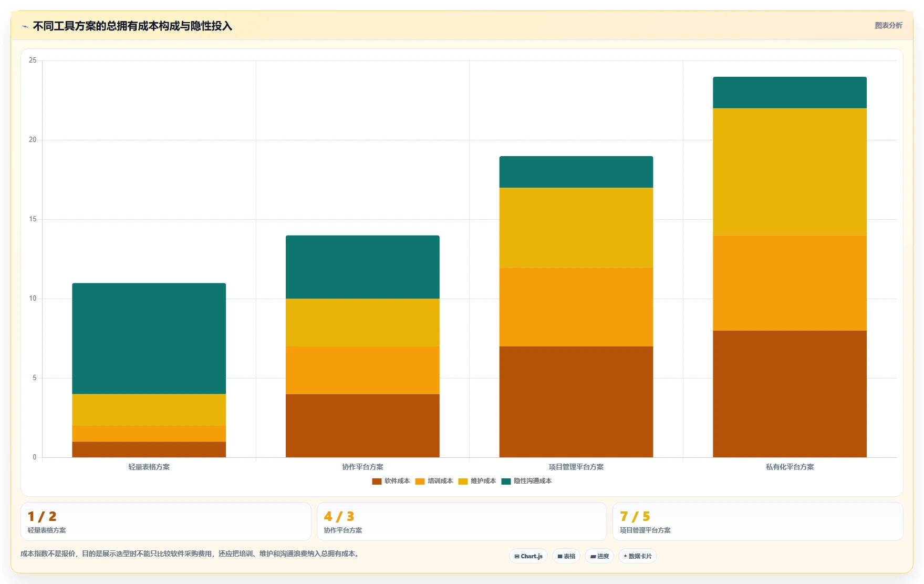Click the x-axis label 项目管理平台方案
The image size is (924, 584).
pyautogui.click(x=576, y=467)
